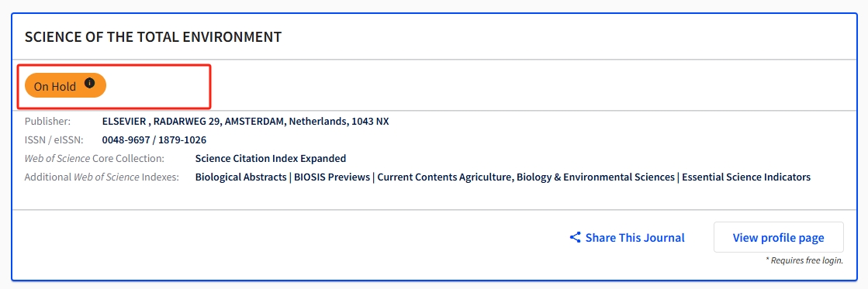Select the Essential Science Indicators entry
868x289 pixels.
pyautogui.click(x=746, y=177)
